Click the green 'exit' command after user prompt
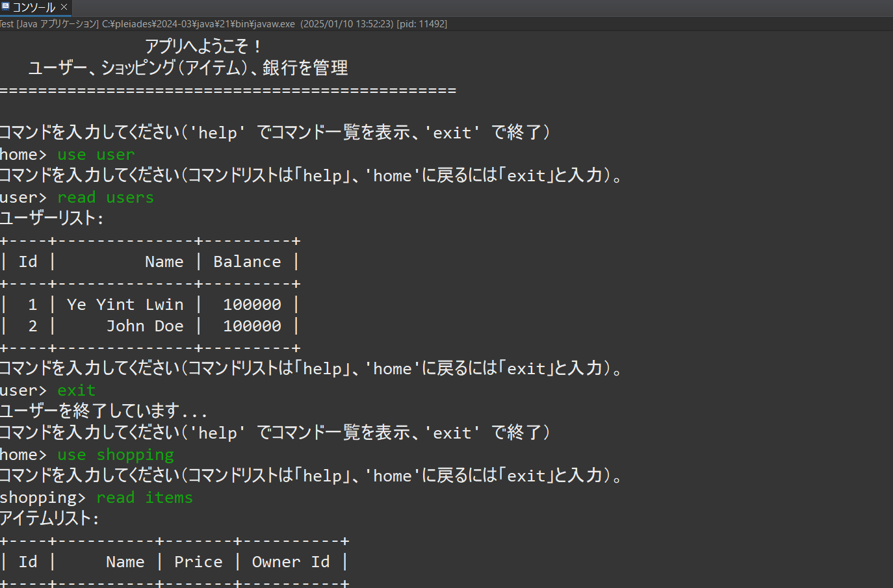This screenshot has width=893, height=588. (76, 390)
